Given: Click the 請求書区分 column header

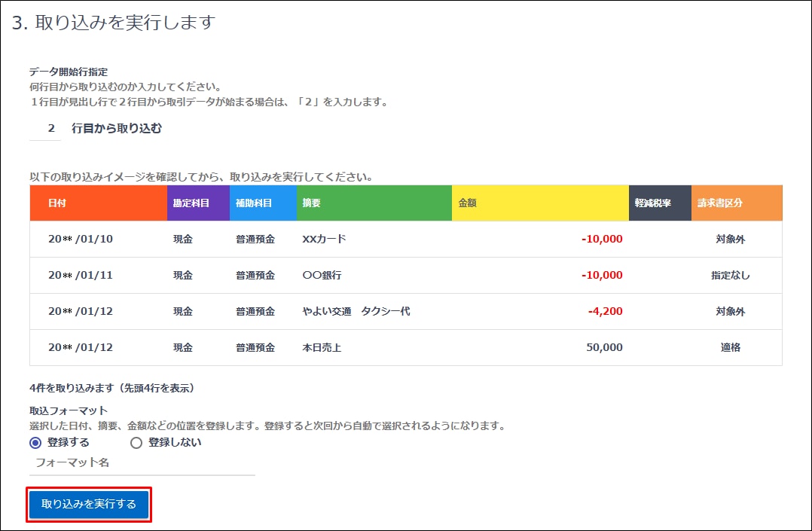Looking at the screenshot, I should click(x=737, y=203).
